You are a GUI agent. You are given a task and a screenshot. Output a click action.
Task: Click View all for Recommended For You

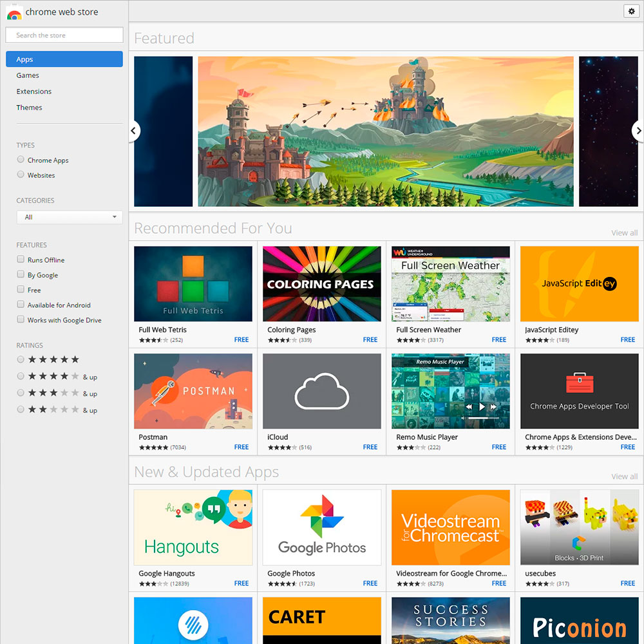pos(624,233)
